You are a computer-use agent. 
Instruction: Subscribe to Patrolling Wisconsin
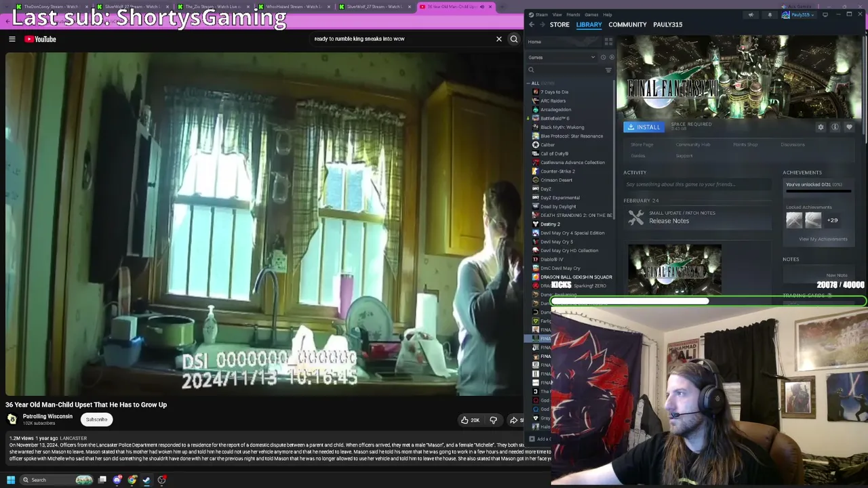[96, 420]
